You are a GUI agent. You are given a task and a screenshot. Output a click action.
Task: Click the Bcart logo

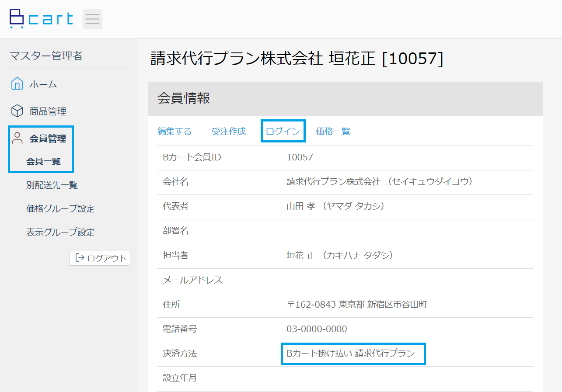[x=41, y=19]
